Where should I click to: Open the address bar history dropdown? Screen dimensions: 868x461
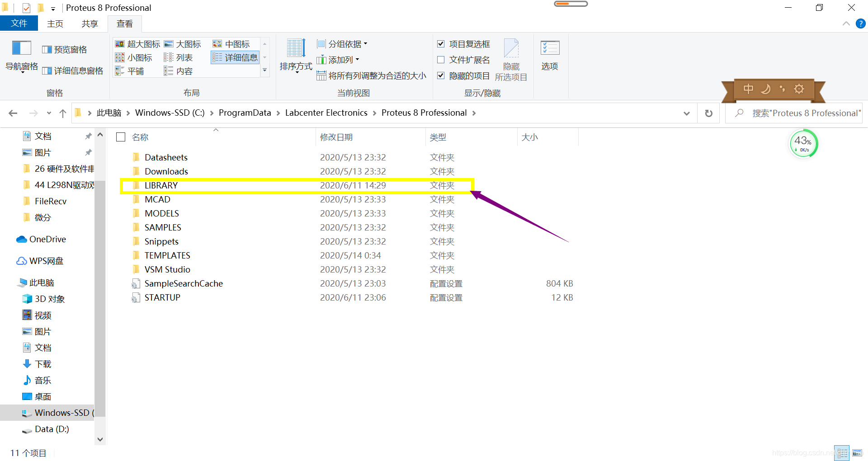[687, 113]
